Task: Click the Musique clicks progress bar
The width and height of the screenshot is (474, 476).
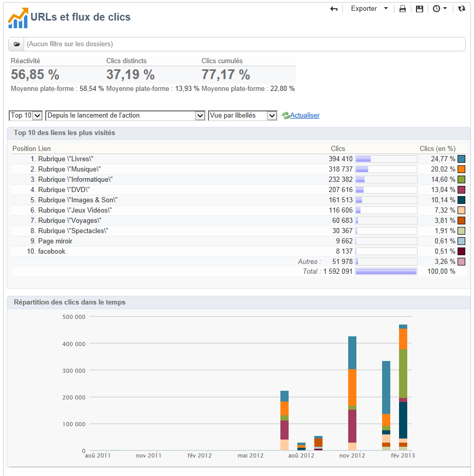Action: 386,169
